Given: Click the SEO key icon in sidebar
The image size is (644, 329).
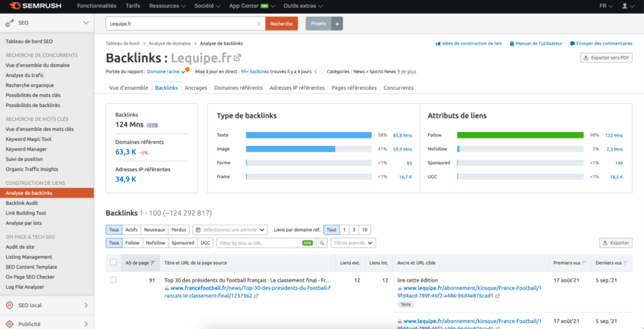Looking at the screenshot, I should point(10,23).
